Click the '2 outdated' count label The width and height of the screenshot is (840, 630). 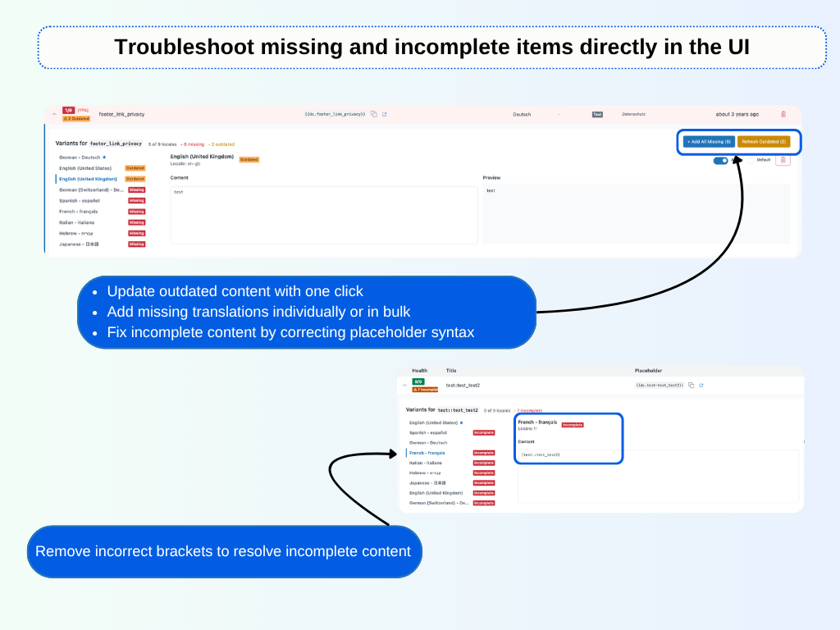click(x=222, y=144)
